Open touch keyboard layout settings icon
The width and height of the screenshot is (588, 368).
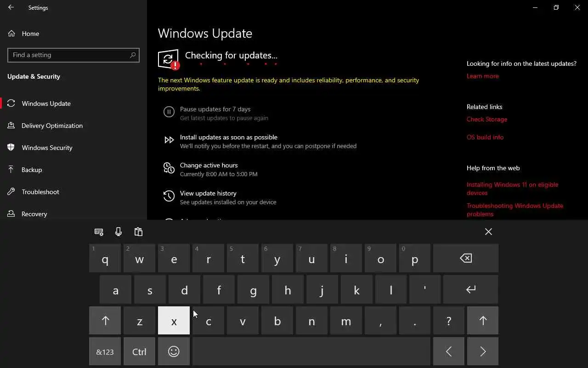(99, 232)
